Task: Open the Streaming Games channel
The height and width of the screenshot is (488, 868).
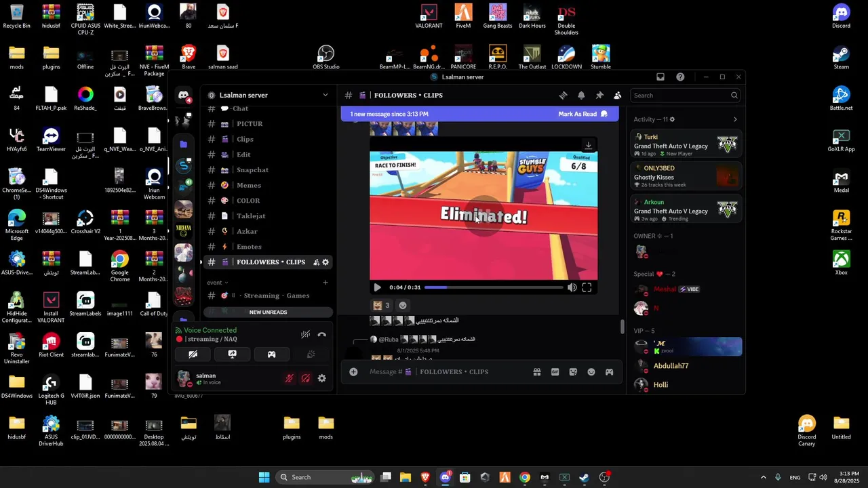Action: pos(268,296)
